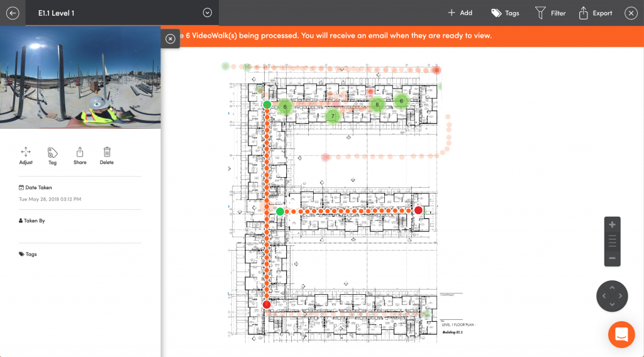The height and width of the screenshot is (357, 644).
Task: Select the red end dot of the horizontal walk
Action: (x=418, y=211)
